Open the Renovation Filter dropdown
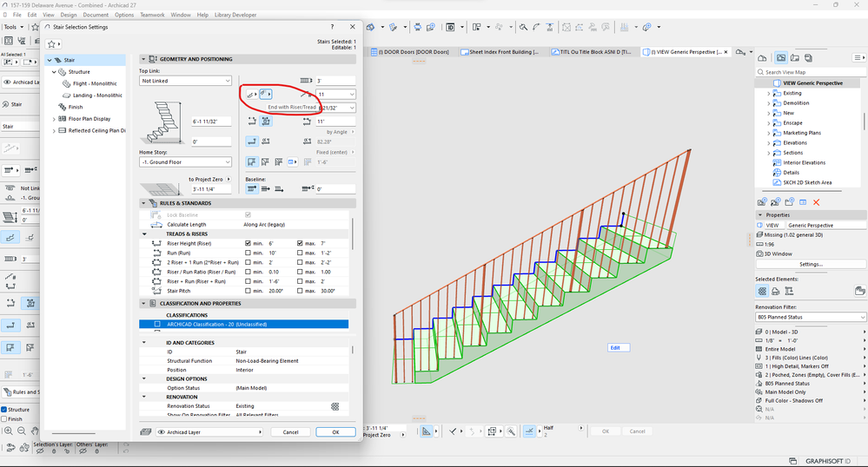868x467 pixels. (x=811, y=317)
